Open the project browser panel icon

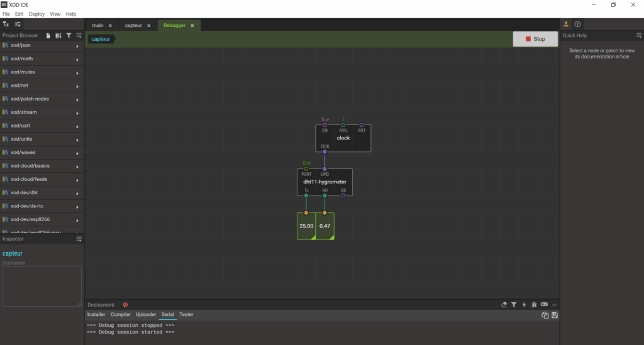(x=6, y=25)
